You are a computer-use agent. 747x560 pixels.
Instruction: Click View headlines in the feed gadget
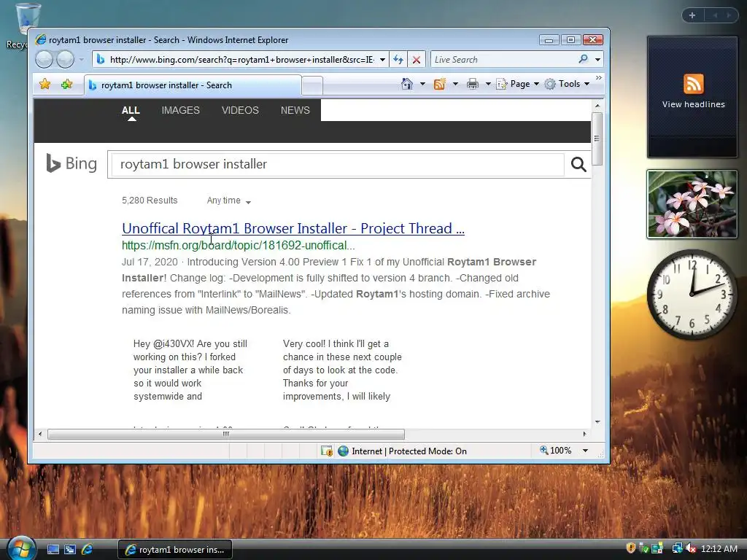tap(693, 104)
